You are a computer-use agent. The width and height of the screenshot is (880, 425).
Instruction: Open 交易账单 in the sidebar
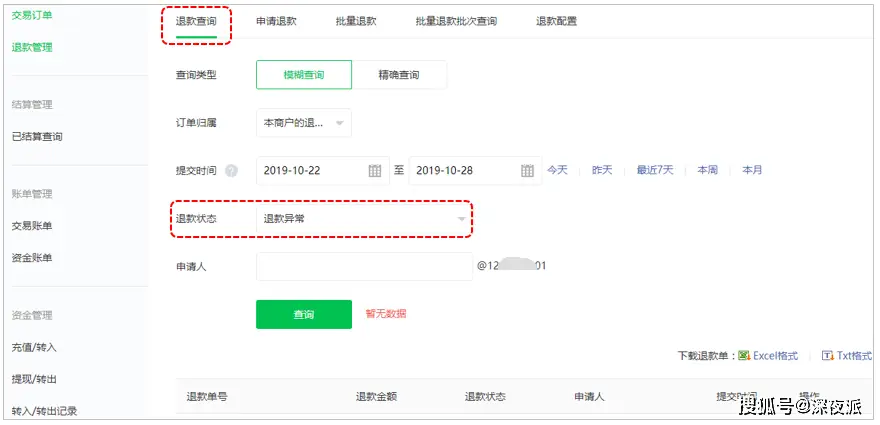coord(32,226)
